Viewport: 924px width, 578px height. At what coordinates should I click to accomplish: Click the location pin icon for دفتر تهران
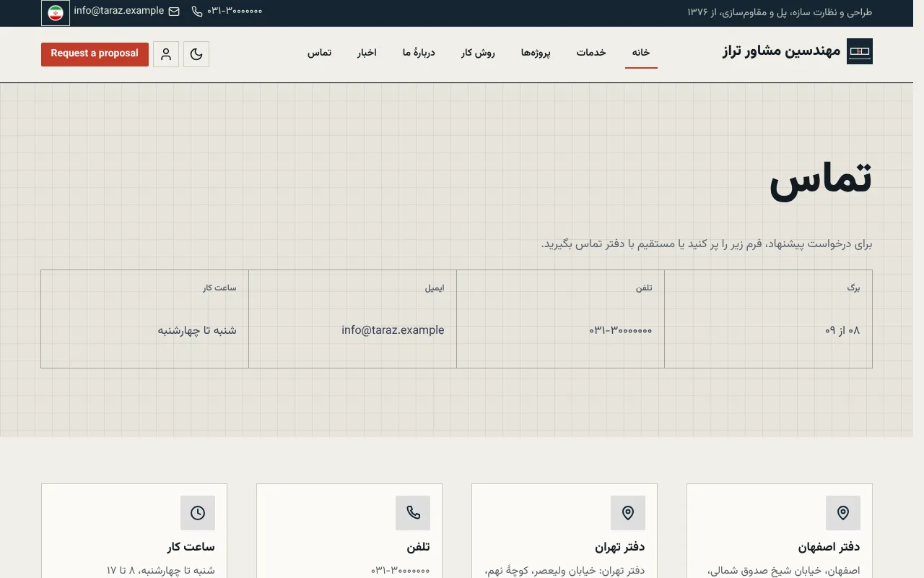click(628, 513)
